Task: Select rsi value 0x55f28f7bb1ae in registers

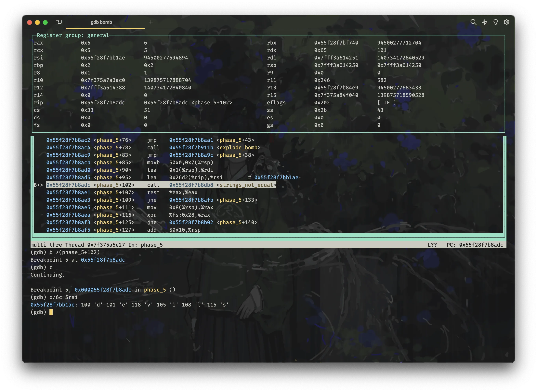Action: point(103,58)
